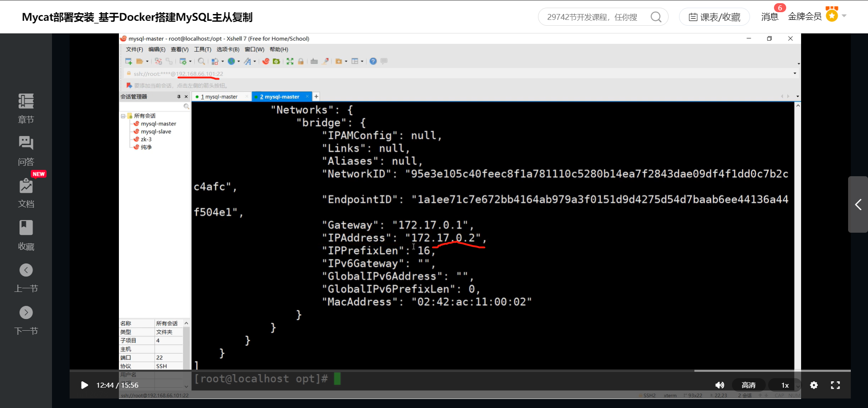
Task: Go to next lesson 下一节
Action: coord(26,320)
